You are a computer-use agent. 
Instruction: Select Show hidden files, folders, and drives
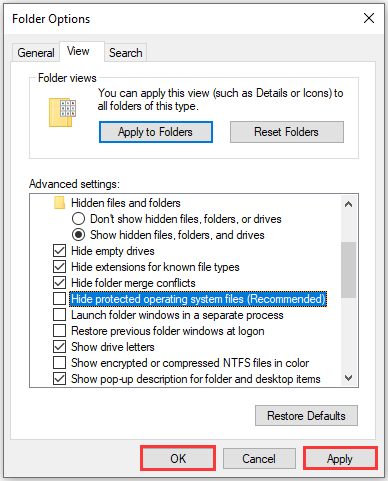78,235
